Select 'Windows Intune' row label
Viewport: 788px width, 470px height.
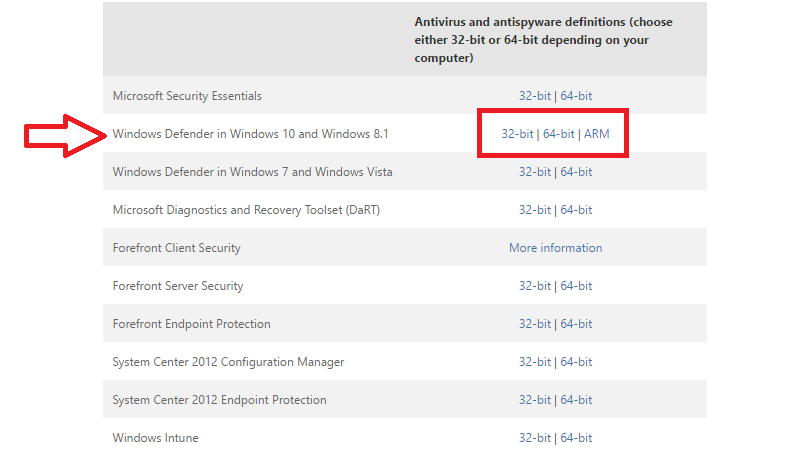coord(155,438)
